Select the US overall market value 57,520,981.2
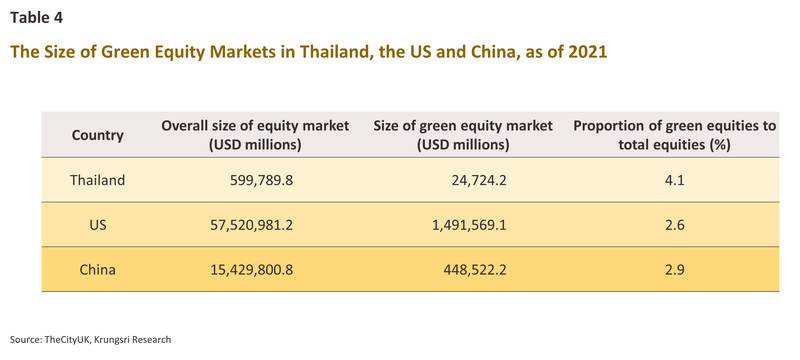This screenshot has height=360, width=800. pos(250,225)
